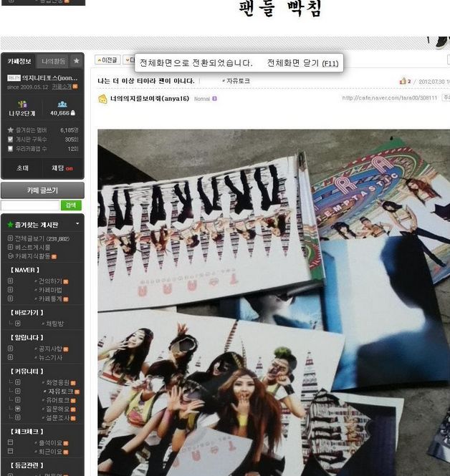This screenshot has height=476, width=450.
Task: Toggle the 게시판 구독수 checkbox
Action: [10, 140]
